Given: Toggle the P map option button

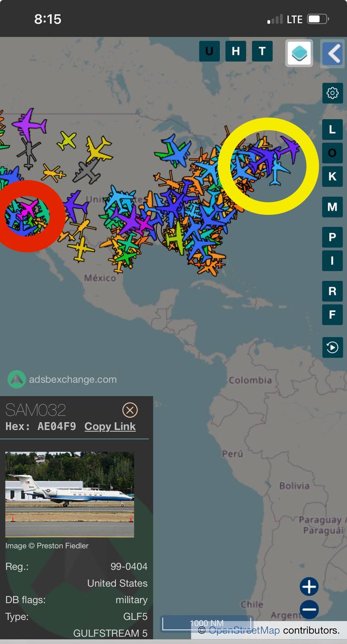Looking at the screenshot, I should click(x=332, y=237).
